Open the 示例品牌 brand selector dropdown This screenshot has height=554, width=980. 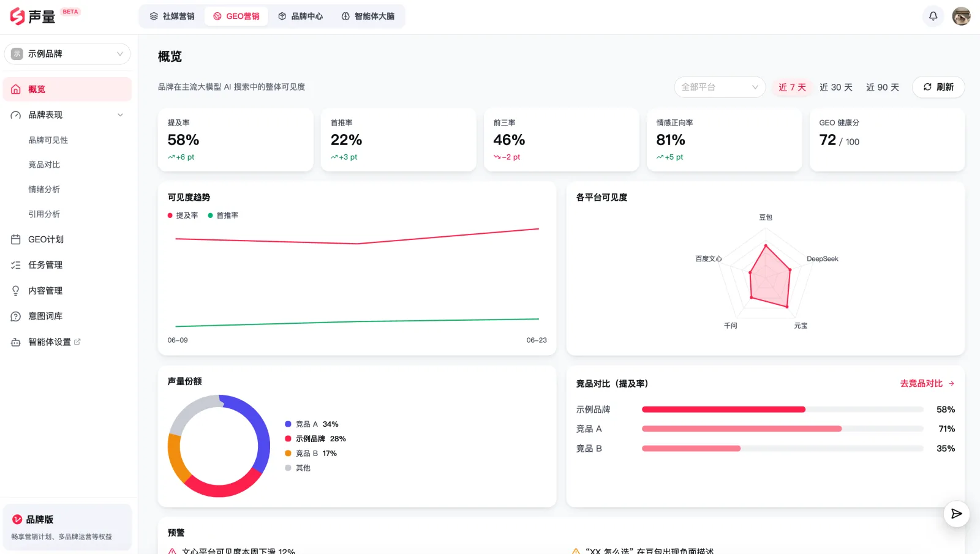(x=67, y=54)
